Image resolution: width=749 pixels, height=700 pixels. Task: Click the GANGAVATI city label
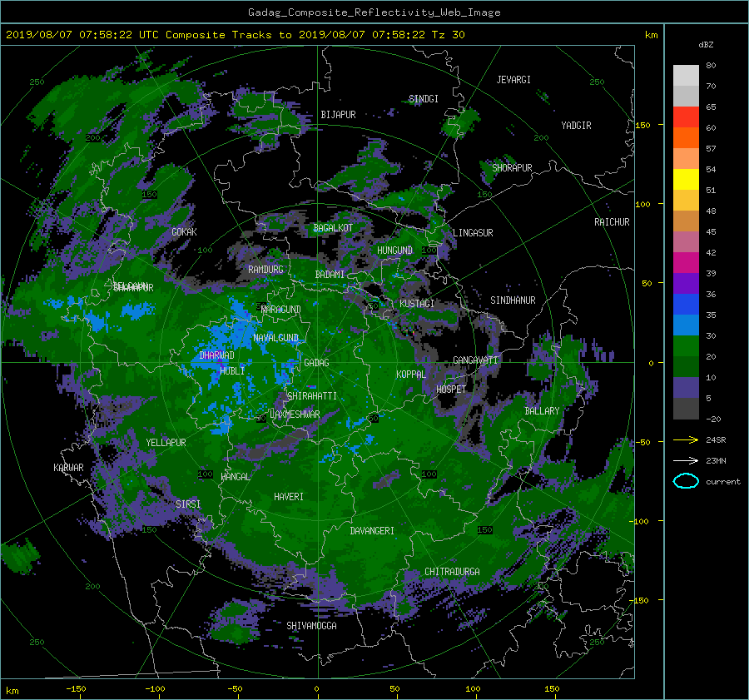(475, 360)
